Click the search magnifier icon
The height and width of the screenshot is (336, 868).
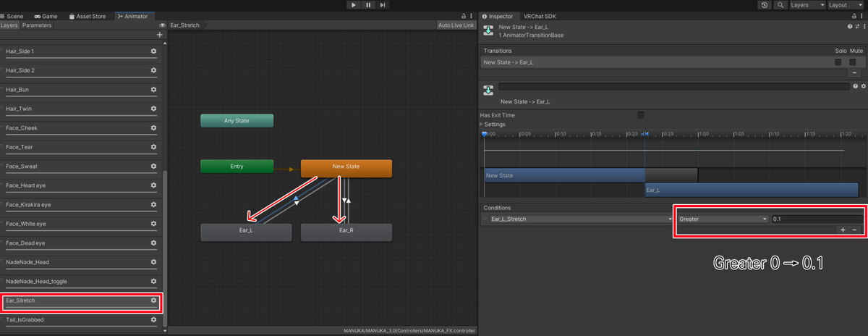780,5
